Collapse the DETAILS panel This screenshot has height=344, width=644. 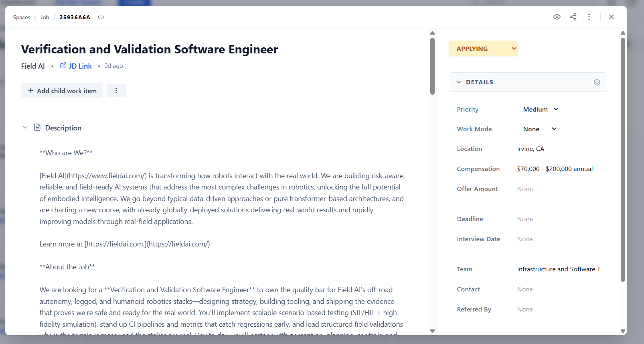tap(459, 82)
